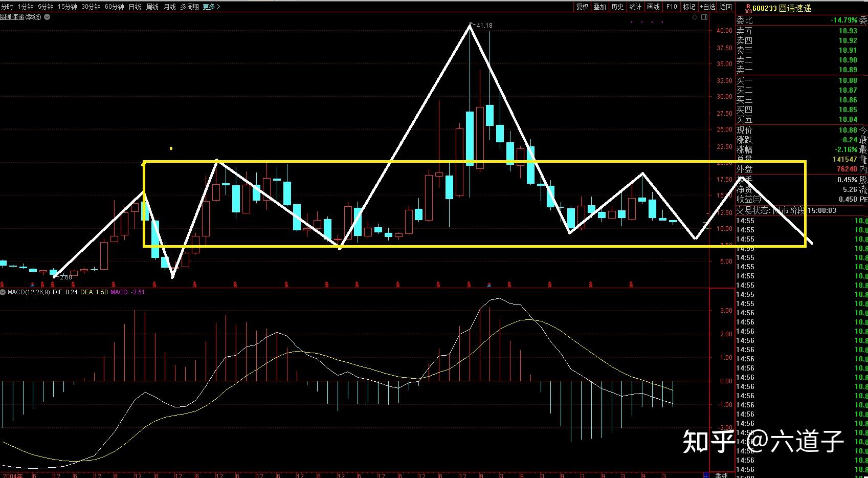
Task: Click the diamond icon above price axis
Action: coord(695,17)
